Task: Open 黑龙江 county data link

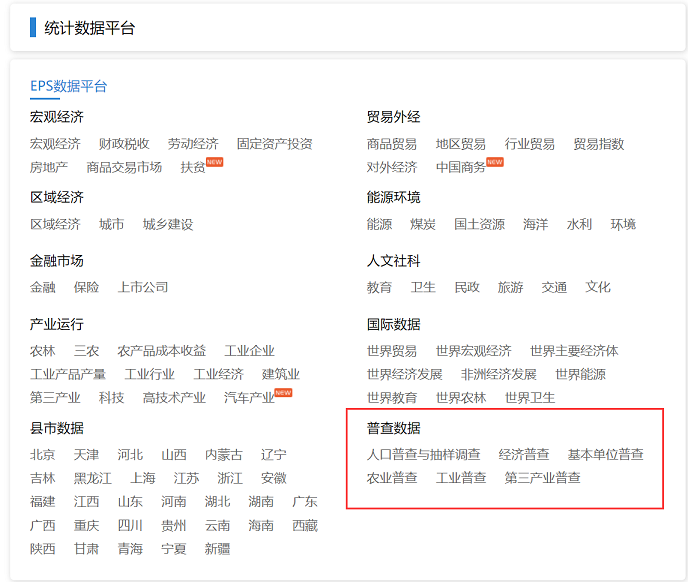Action: tap(92, 478)
